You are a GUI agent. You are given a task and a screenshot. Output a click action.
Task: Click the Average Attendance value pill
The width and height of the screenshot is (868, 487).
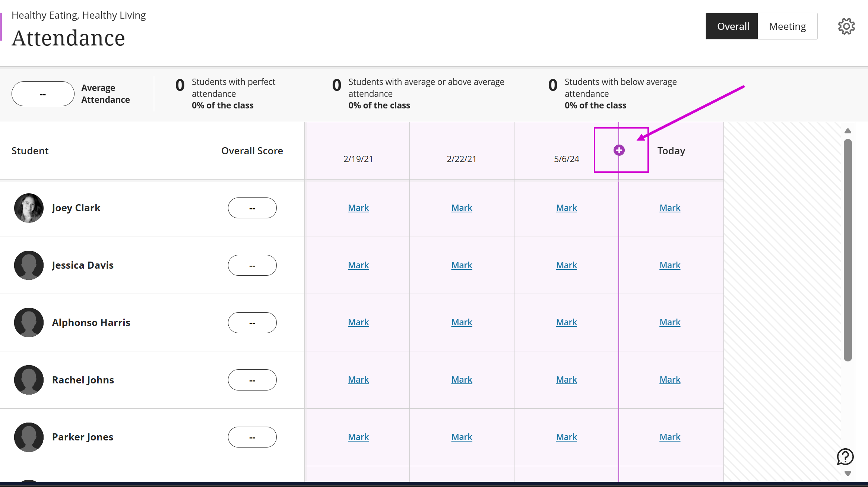43,94
